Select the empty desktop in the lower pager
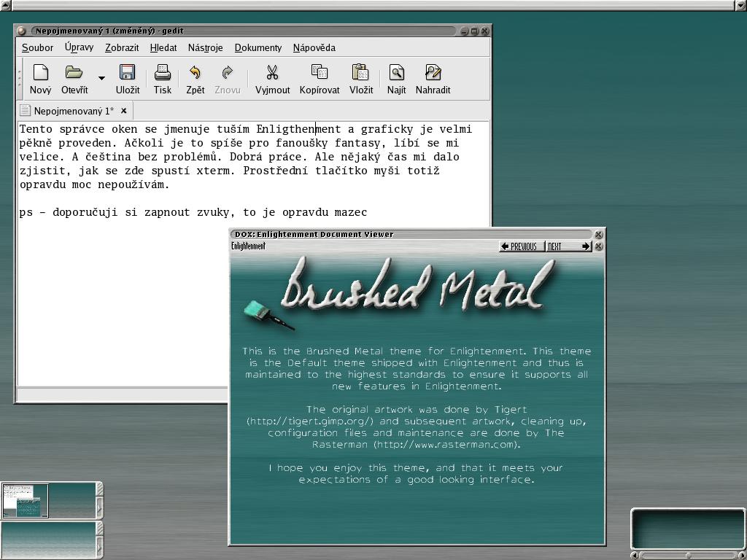 pyautogui.click(x=49, y=539)
